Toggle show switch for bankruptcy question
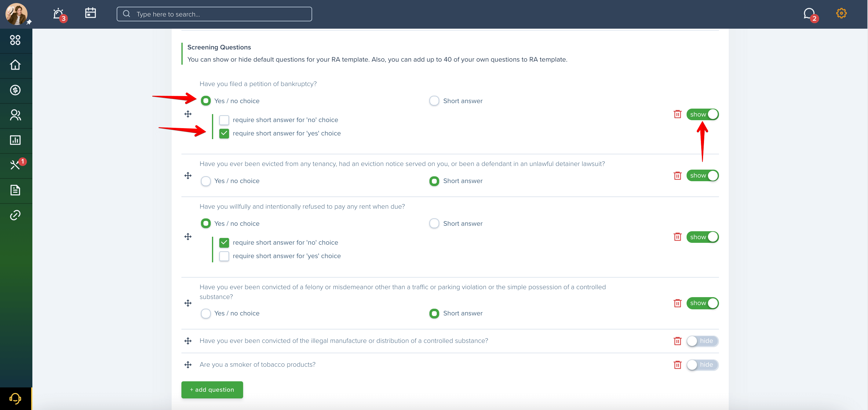Viewport: 868px width, 410px height. (x=702, y=114)
